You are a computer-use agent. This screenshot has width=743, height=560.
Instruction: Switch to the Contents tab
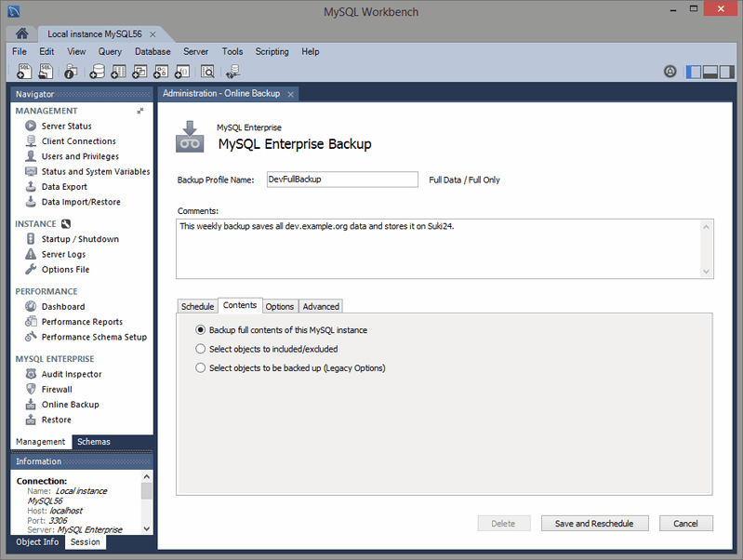pyautogui.click(x=240, y=305)
